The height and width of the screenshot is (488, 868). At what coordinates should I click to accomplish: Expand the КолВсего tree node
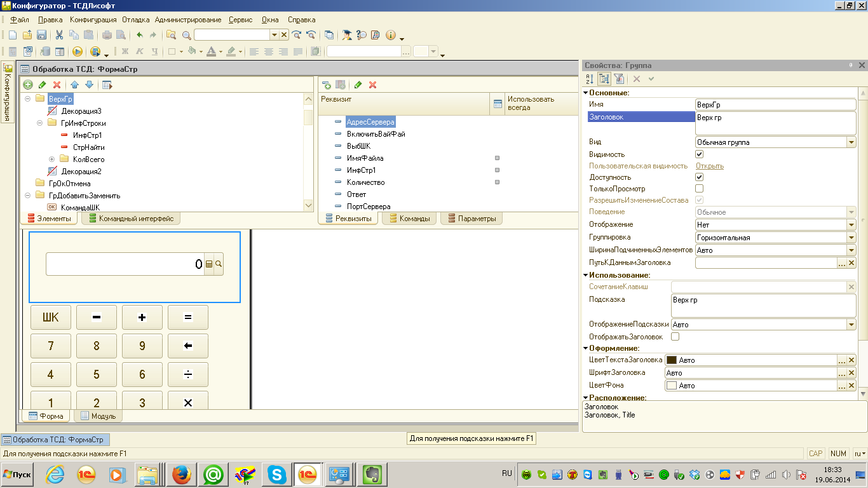pos(52,159)
